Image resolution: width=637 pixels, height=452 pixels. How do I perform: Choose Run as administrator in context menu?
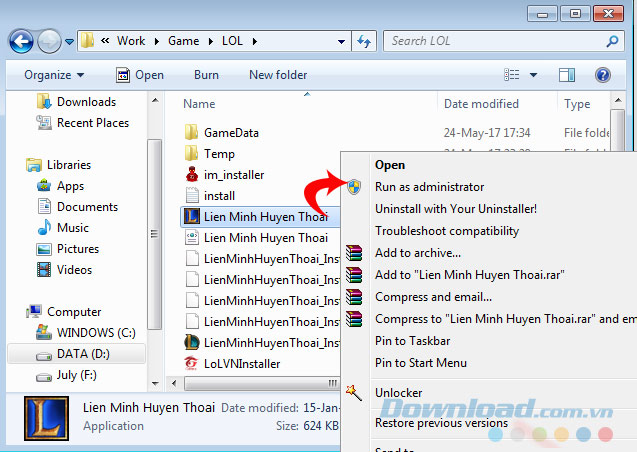(x=429, y=187)
